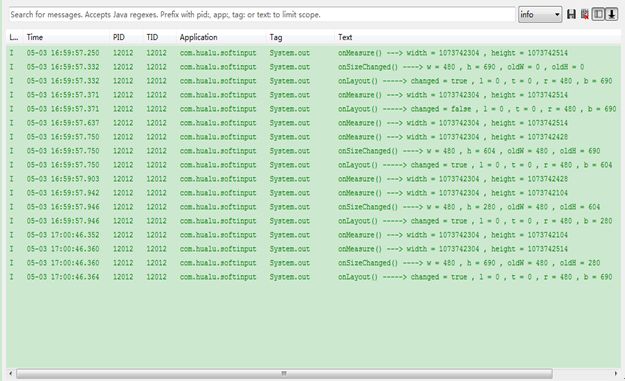The width and height of the screenshot is (625, 381).
Task: Select the timestamp 05-03 16:59:57.942
Action: [x=63, y=193]
